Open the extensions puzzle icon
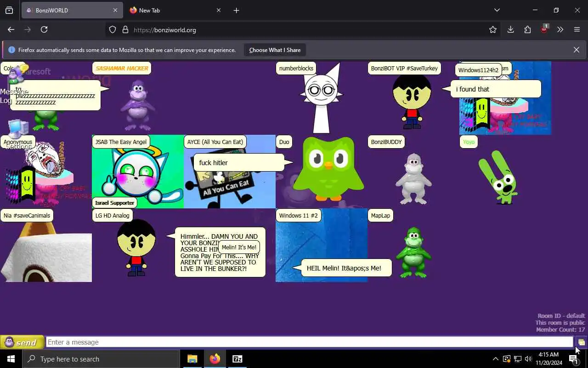The image size is (588, 368). pos(527,29)
